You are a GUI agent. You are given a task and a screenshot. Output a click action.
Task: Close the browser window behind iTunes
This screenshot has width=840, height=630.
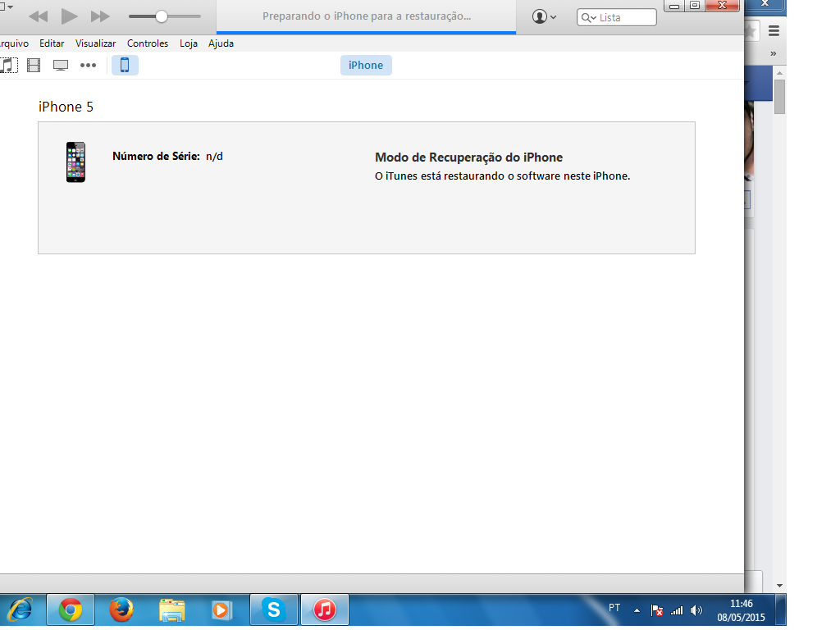coord(765,4)
